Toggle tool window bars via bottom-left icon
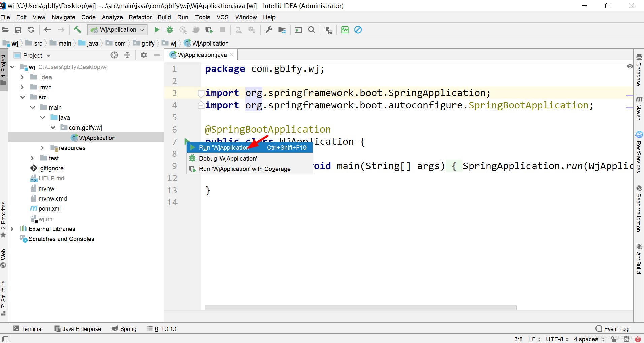 (x=5, y=339)
